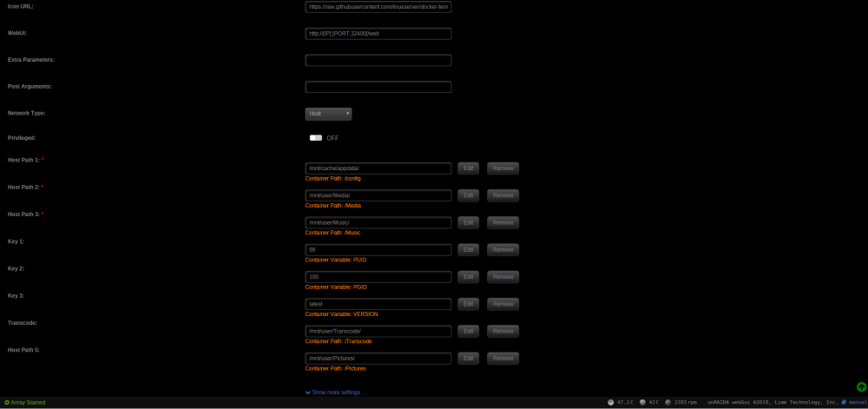This screenshot has width=868, height=409.
Task: Click the green back-to-top arrow icon
Action: (861, 387)
